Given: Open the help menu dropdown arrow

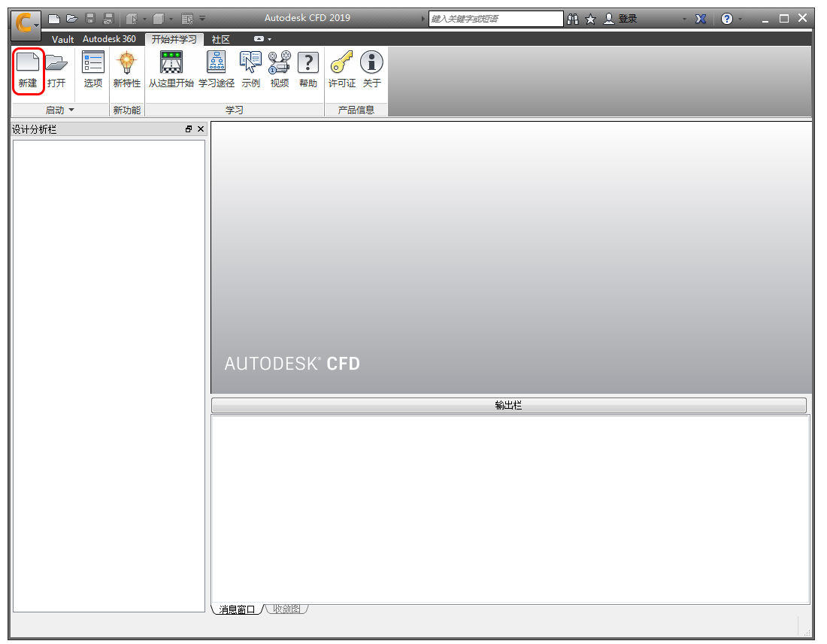Looking at the screenshot, I should [741, 20].
